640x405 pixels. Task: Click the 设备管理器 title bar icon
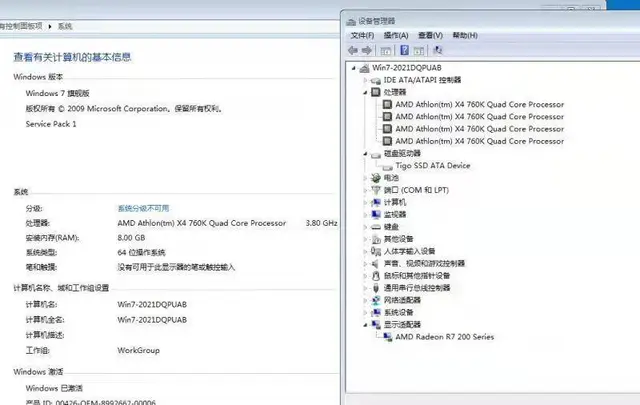[x=351, y=21]
